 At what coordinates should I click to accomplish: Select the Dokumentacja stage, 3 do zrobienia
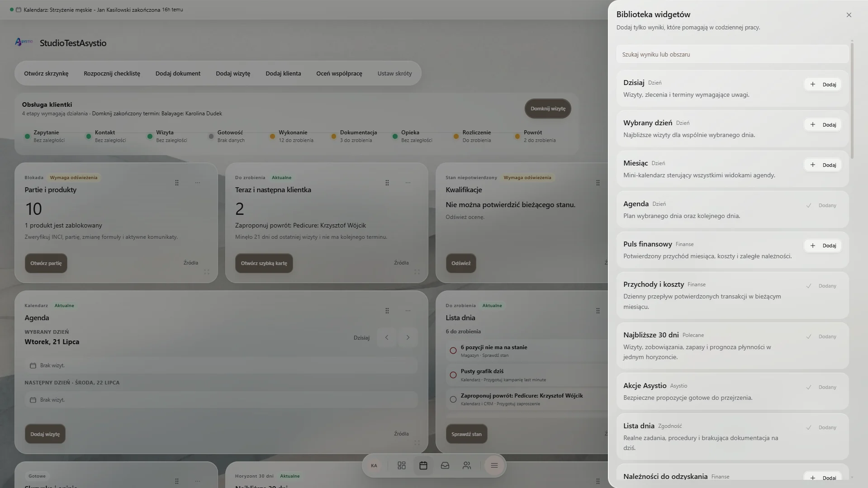[x=354, y=136]
